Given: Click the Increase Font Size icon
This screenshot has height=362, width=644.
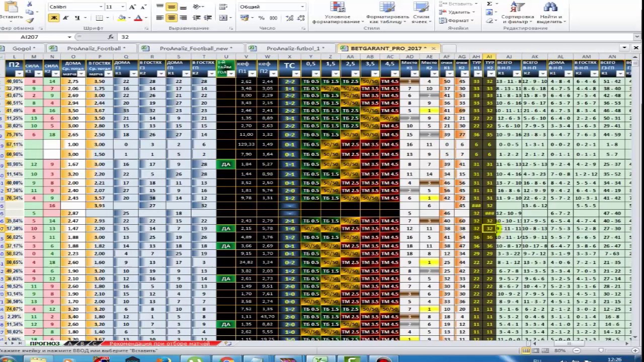Looking at the screenshot, I should (x=132, y=7).
